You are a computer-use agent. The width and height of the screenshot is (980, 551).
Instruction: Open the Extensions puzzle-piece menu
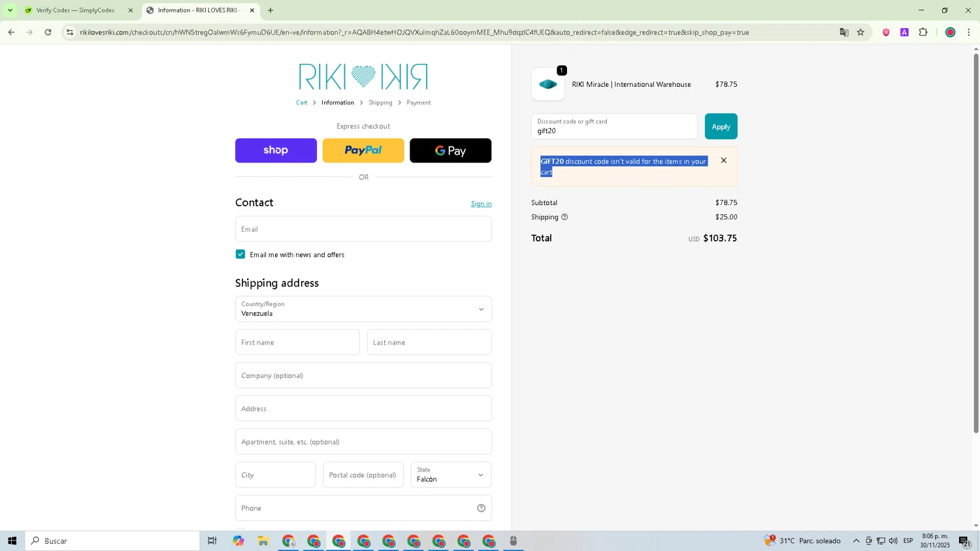point(923,32)
